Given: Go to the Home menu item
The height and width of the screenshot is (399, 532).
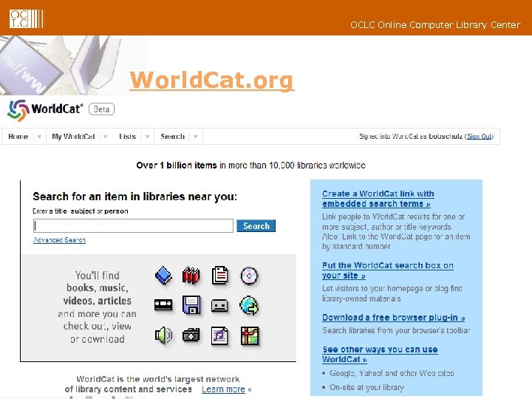Looking at the screenshot, I should click(x=18, y=137).
